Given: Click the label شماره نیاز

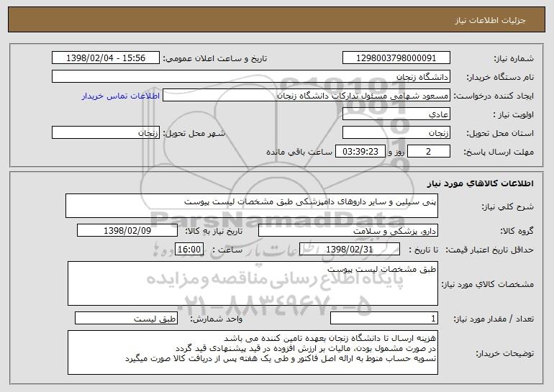Looking at the screenshot, I should point(514,58).
